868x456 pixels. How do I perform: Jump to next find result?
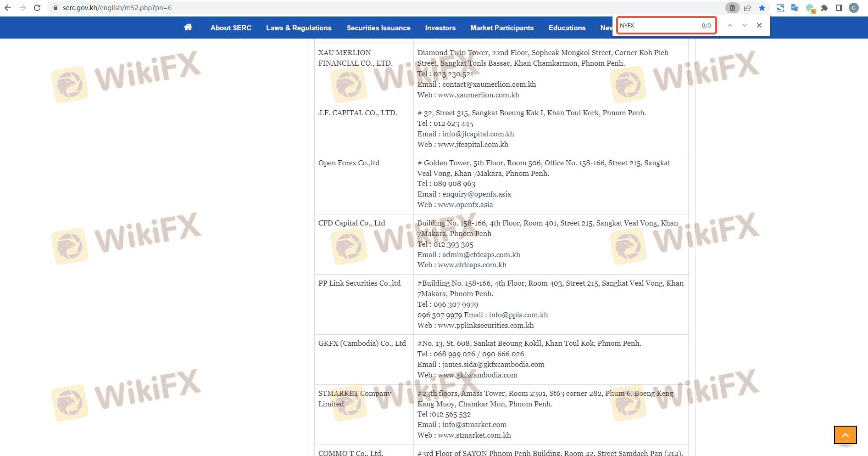click(x=745, y=25)
